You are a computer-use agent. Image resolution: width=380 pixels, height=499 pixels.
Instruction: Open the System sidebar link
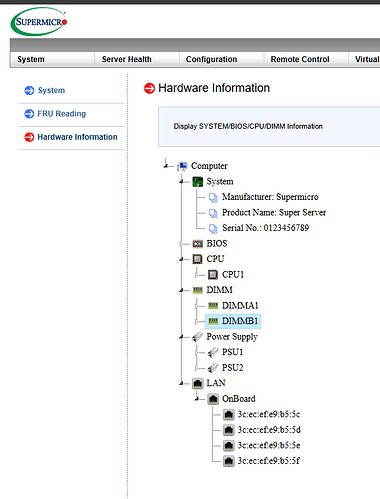(51, 90)
